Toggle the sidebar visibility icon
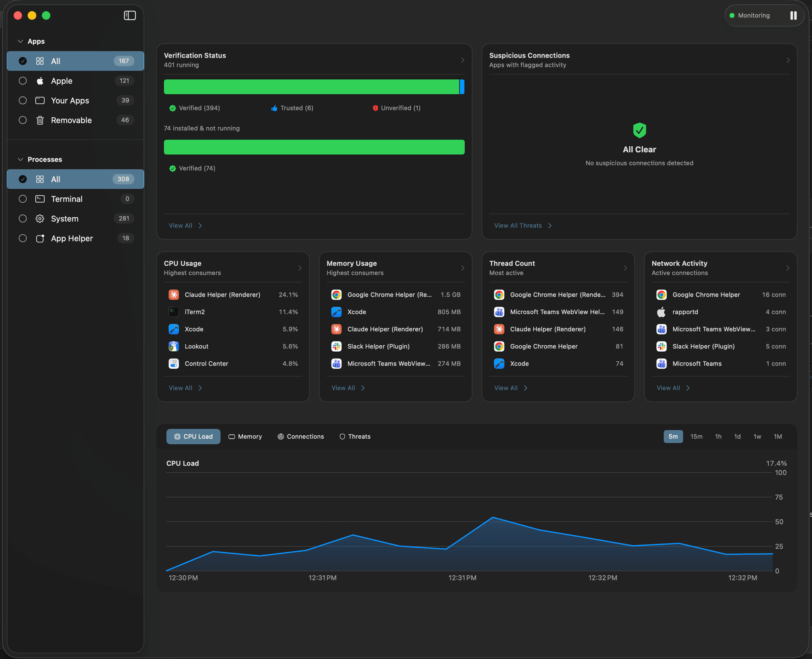The image size is (812, 659). coord(129,15)
